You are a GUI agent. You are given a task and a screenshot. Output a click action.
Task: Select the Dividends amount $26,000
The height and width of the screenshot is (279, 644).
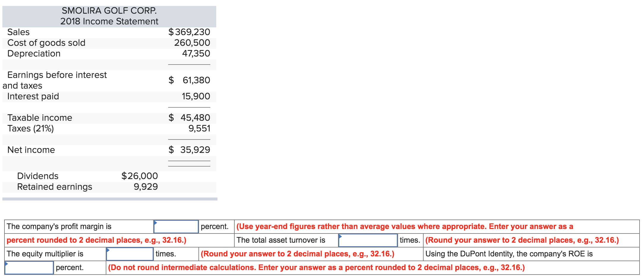coord(139,176)
